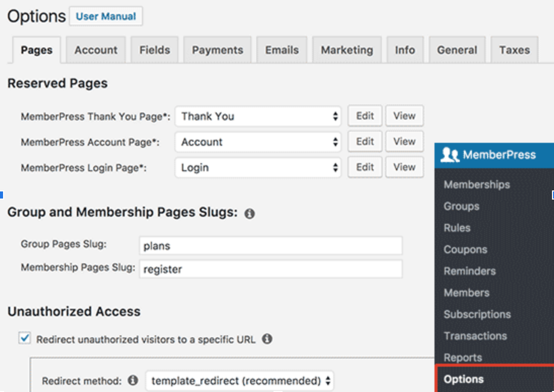This screenshot has height=392, width=554.
Task: Uncheck Redirect unauthorized visitors checkbox
Action: point(24,338)
